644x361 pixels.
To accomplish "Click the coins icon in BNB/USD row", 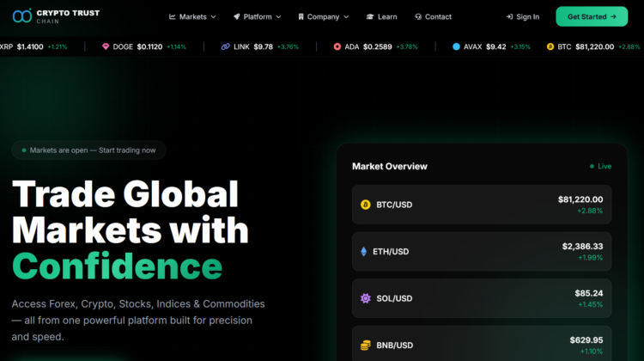I will (x=365, y=345).
